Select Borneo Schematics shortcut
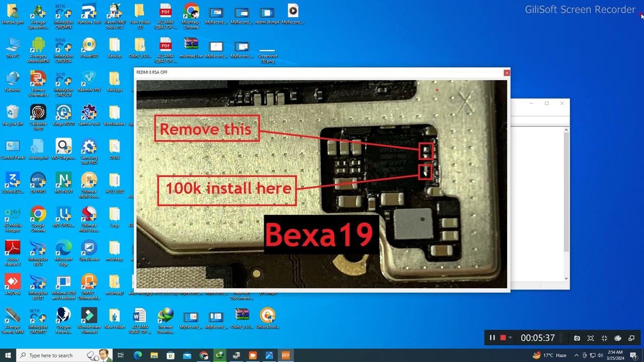Image resolution: width=644 pixels, height=362 pixels. (x=38, y=84)
